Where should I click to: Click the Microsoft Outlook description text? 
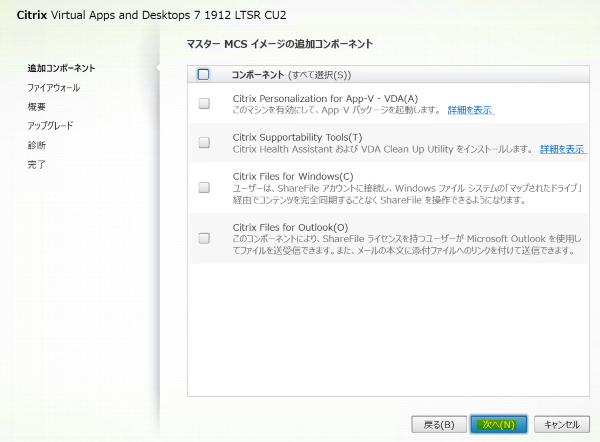[x=407, y=245]
